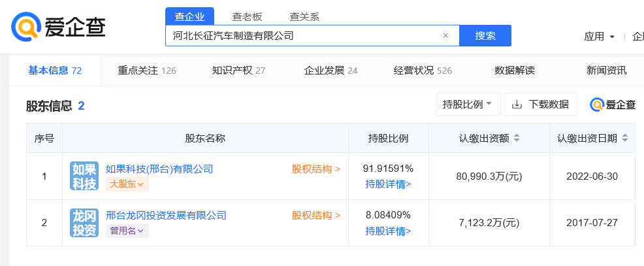Open the 知识产权 tab

[238, 71]
